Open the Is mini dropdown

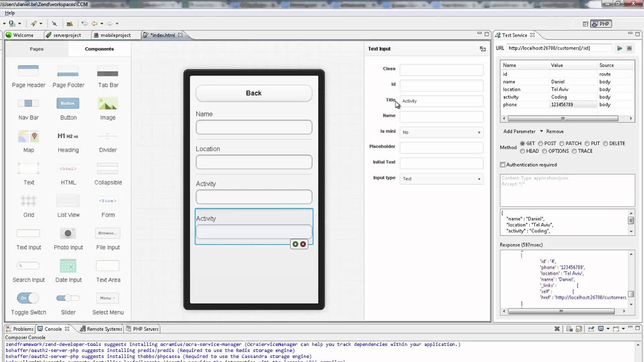point(441,132)
